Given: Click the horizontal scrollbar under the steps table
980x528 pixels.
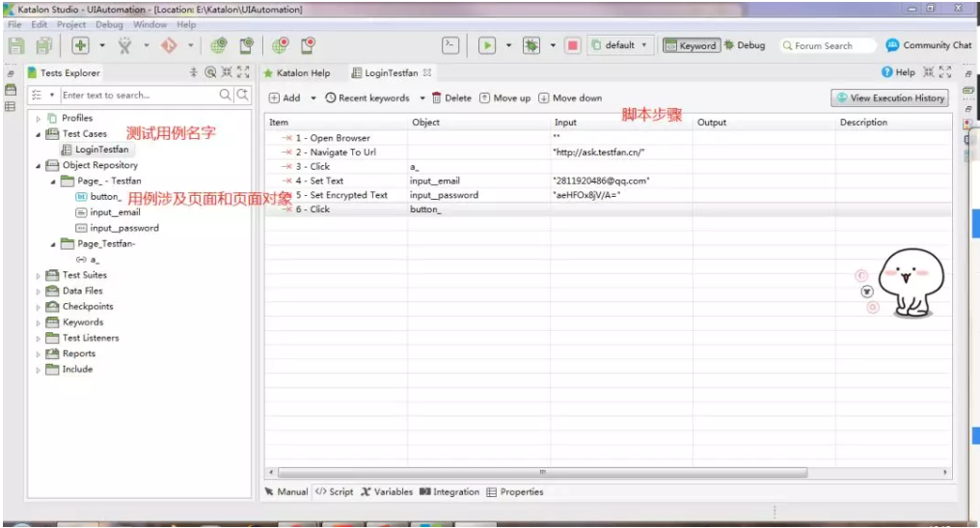Looking at the screenshot, I should pyautogui.click(x=542, y=472).
